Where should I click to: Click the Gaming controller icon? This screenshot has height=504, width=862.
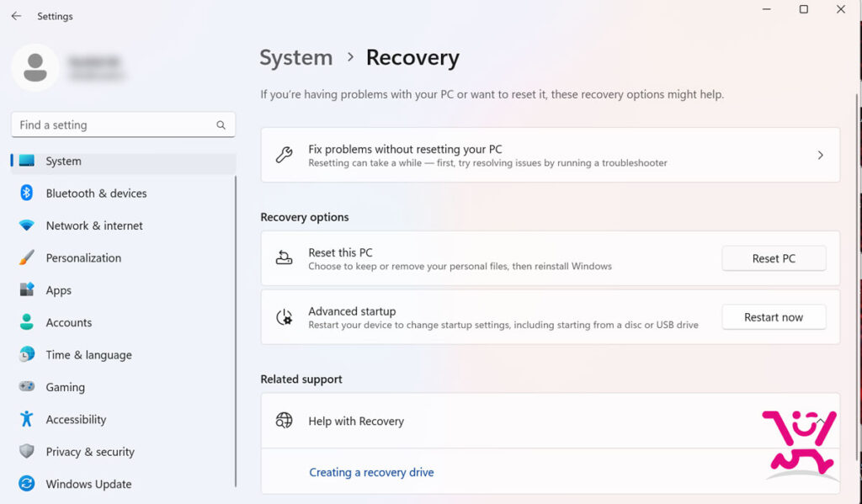(x=26, y=386)
